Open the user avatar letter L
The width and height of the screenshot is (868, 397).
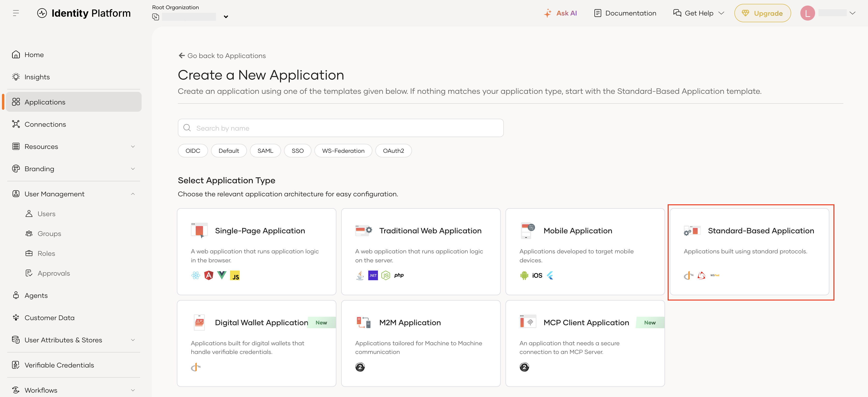pyautogui.click(x=807, y=13)
